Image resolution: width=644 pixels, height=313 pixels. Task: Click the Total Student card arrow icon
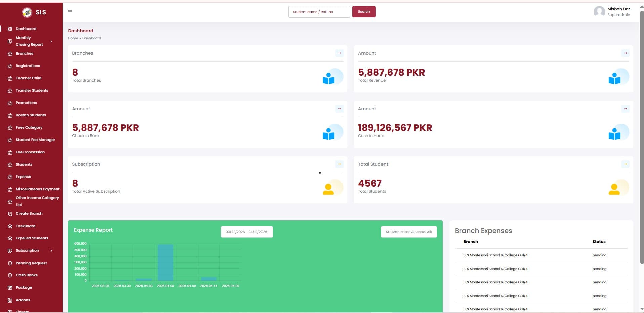pos(625,164)
